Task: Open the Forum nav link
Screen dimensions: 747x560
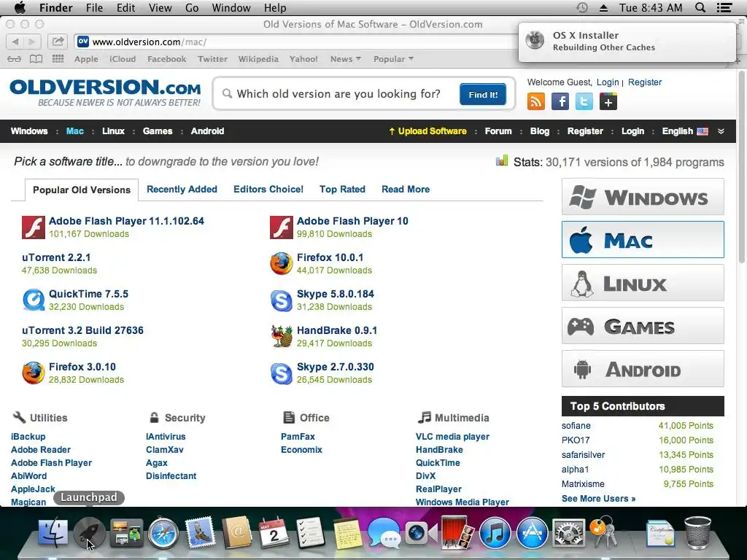Action: click(x=498, y=131)
